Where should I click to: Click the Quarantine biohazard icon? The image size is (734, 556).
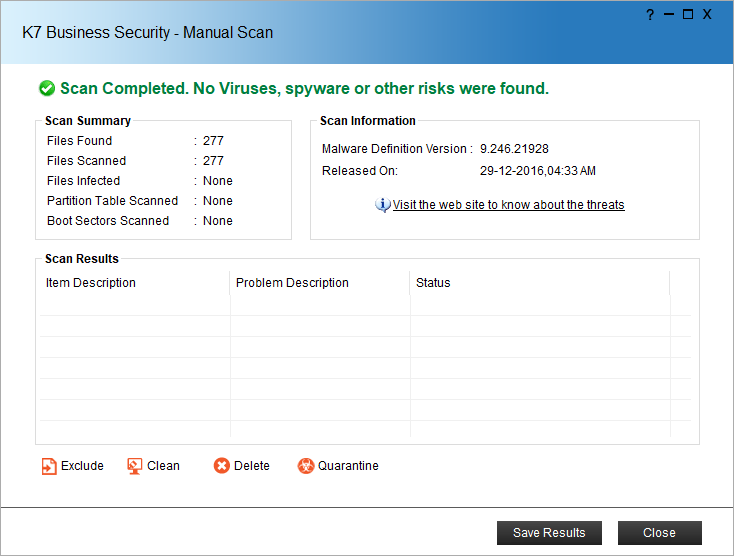306,466
